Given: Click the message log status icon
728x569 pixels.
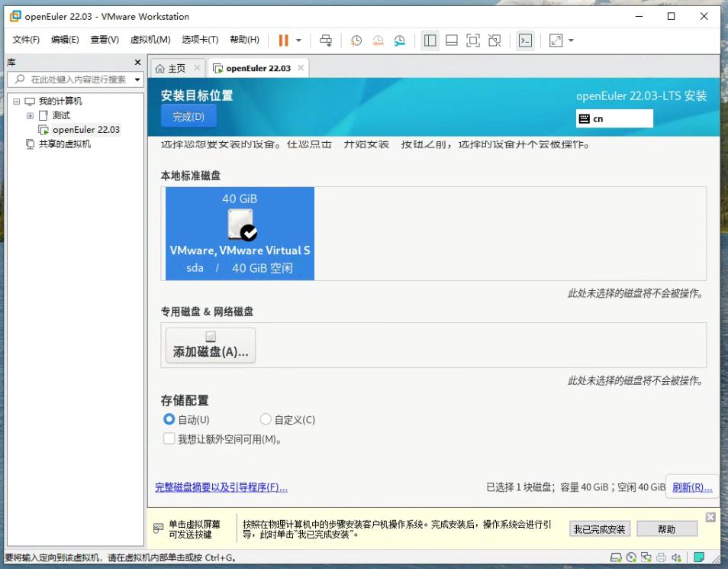Looking at the screenshot, I should coord(699,558).
